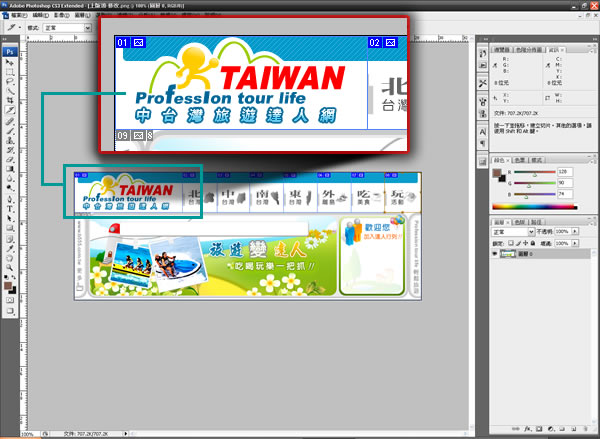Switch to the 路徑 Paths tab
600x439 pixels.
coord(536,222)
